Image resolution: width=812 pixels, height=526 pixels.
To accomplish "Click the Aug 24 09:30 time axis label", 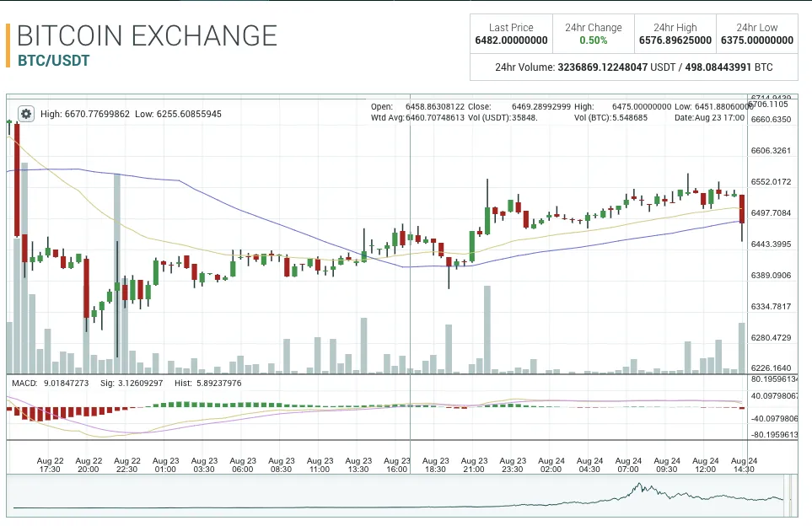I will click(667, 465).
